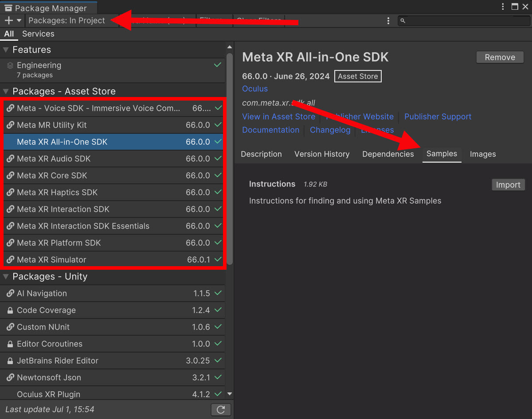
Task: Collapse the Packages - Unity section
Action: tap(6, 276)
